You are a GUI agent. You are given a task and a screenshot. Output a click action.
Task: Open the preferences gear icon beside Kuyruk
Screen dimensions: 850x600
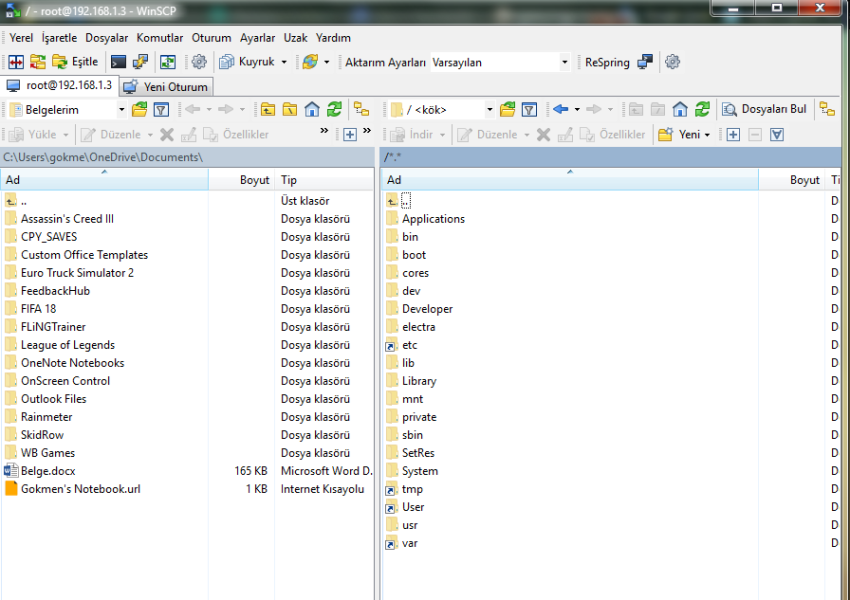pyautogui.click(x=199, y=62)
